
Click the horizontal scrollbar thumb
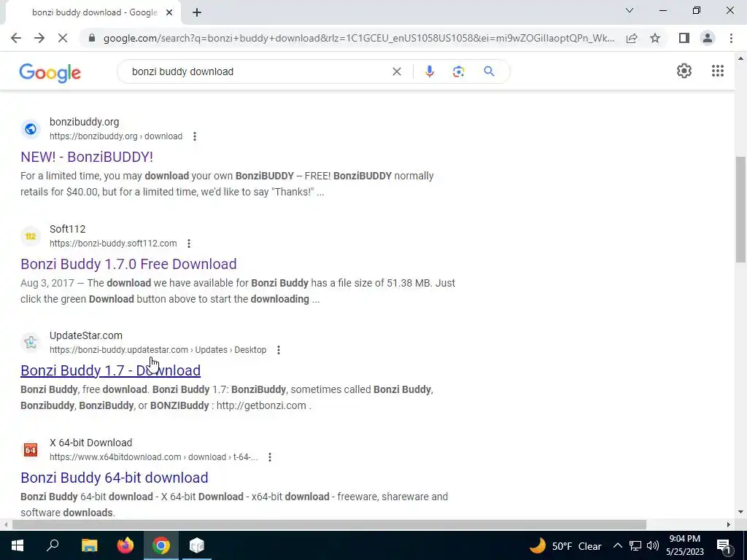coord(329,525)
